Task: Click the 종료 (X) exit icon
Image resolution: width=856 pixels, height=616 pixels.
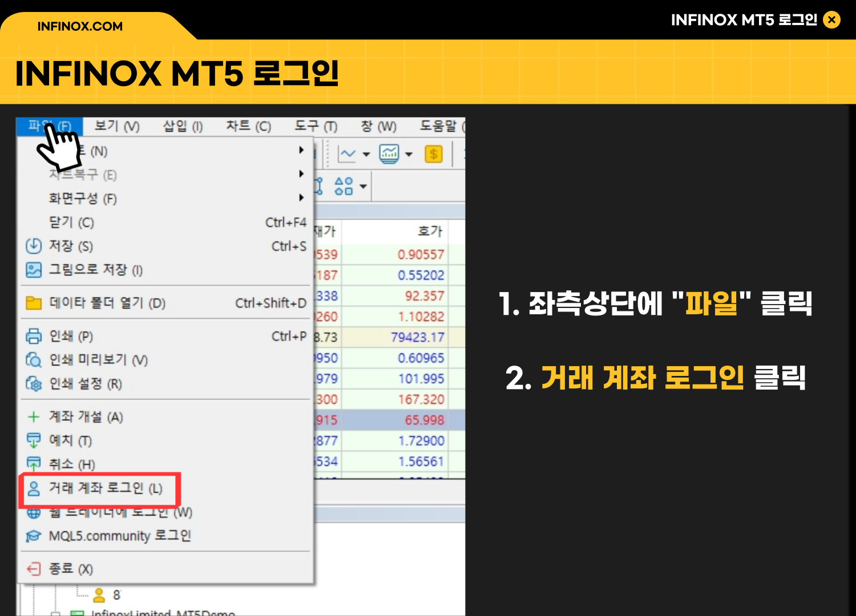Action: click(x=34, y=569)
